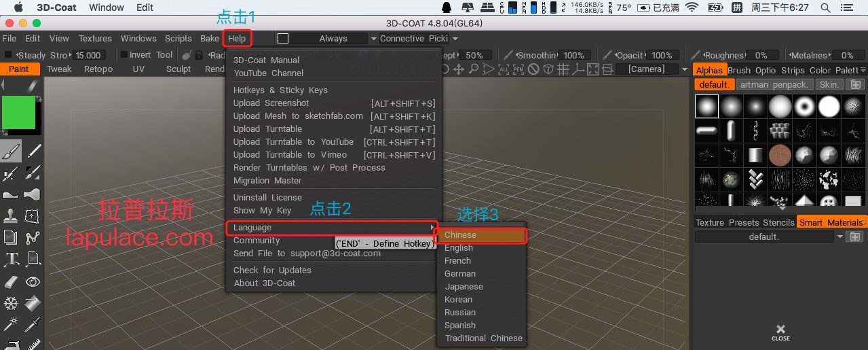
Task: Select the soft round alpha brush thumbnail
Action: point(706,106)
